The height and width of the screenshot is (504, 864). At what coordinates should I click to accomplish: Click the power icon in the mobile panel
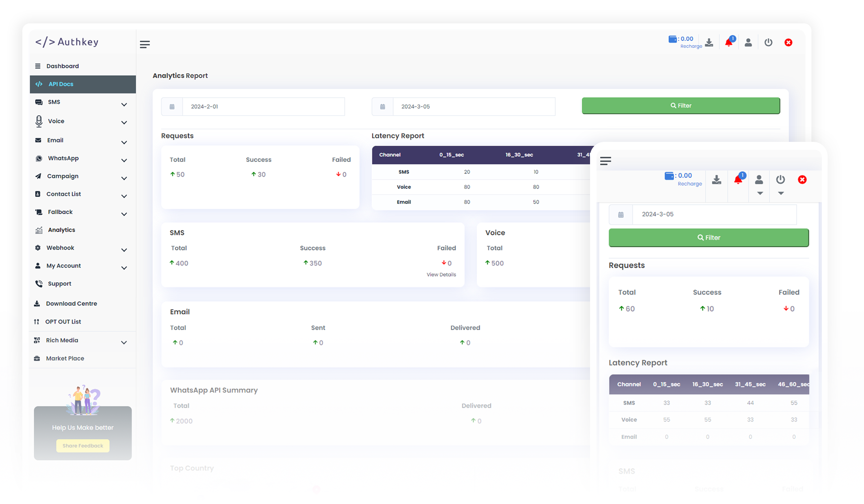780,179
